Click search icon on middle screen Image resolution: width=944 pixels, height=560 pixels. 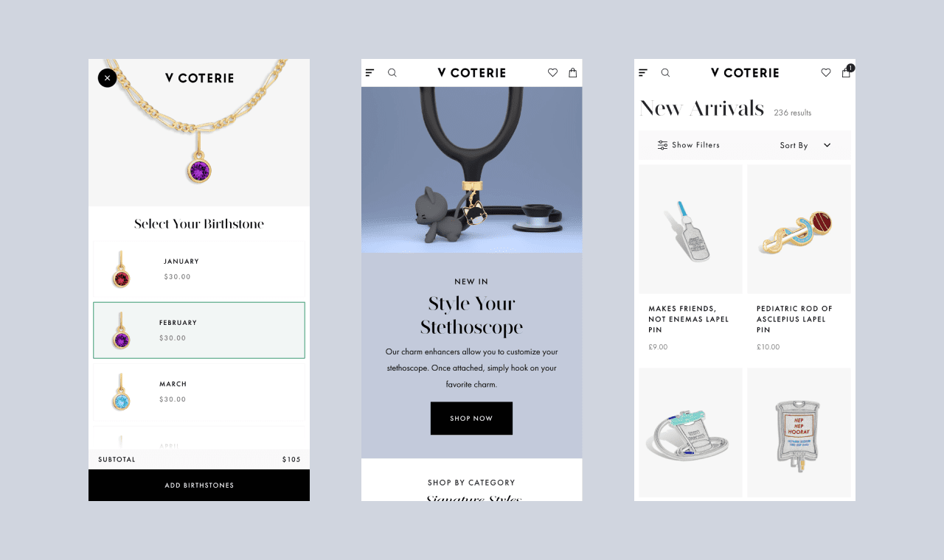click(392, 72)
